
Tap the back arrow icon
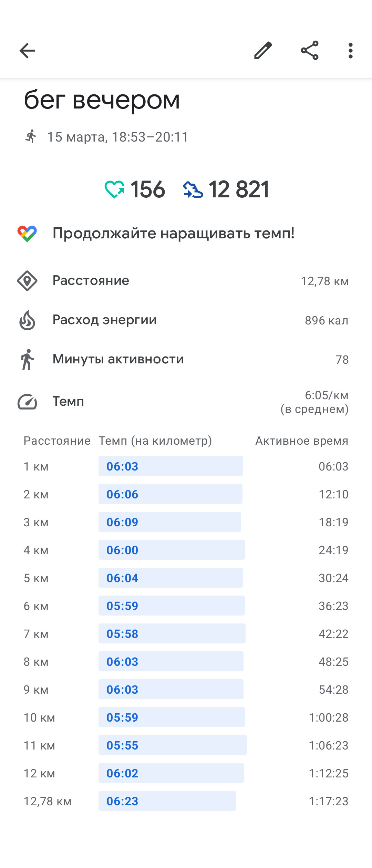(28, 51)
